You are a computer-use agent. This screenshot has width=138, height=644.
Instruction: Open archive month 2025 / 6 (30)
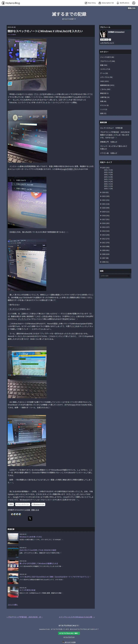pyautogui.click(x=108, y=177)
